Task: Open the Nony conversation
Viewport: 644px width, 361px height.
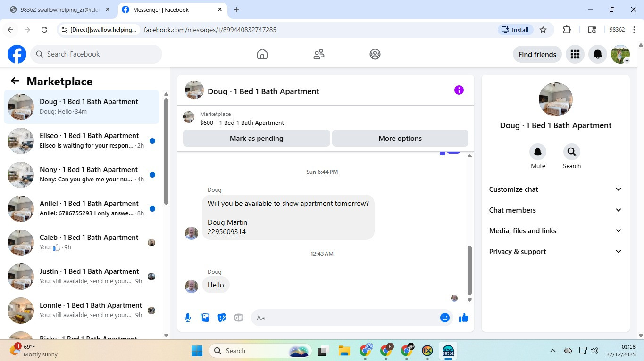Action: coord(81,175)
